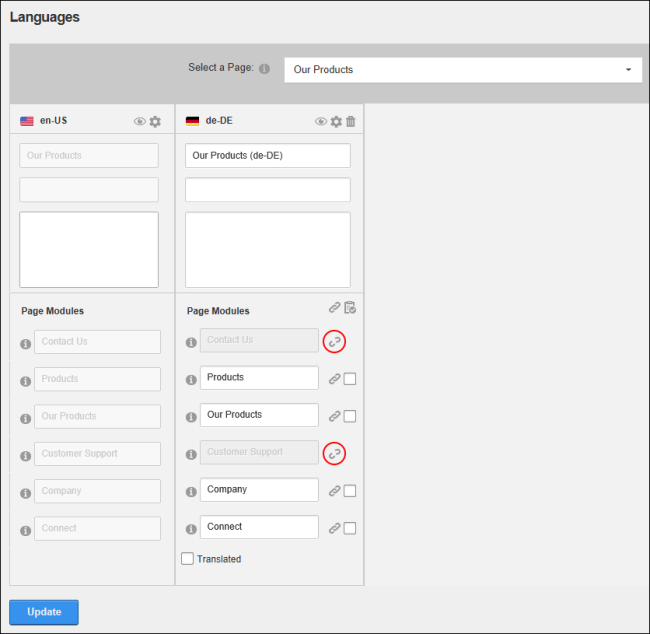The height and width of the screenshot is (634, 650).
Task: Check the translated box for Connect module
Action: coord(350,528)
